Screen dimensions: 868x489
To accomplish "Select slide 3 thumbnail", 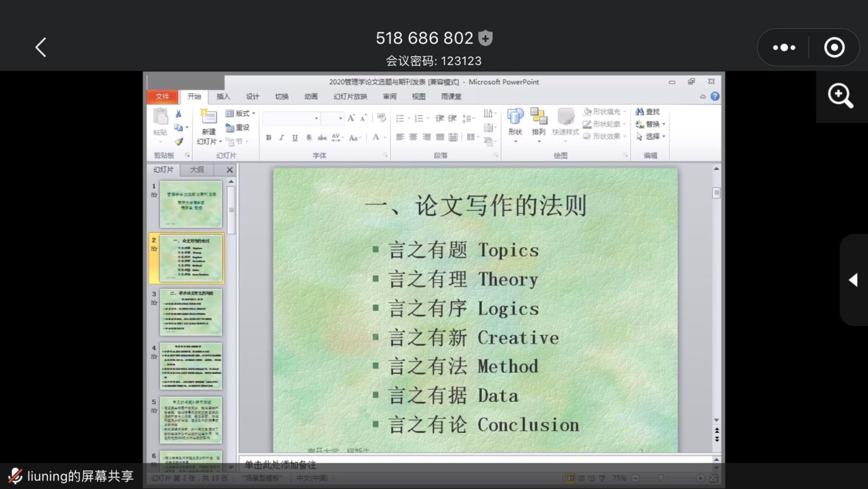I will coord(191,312).
